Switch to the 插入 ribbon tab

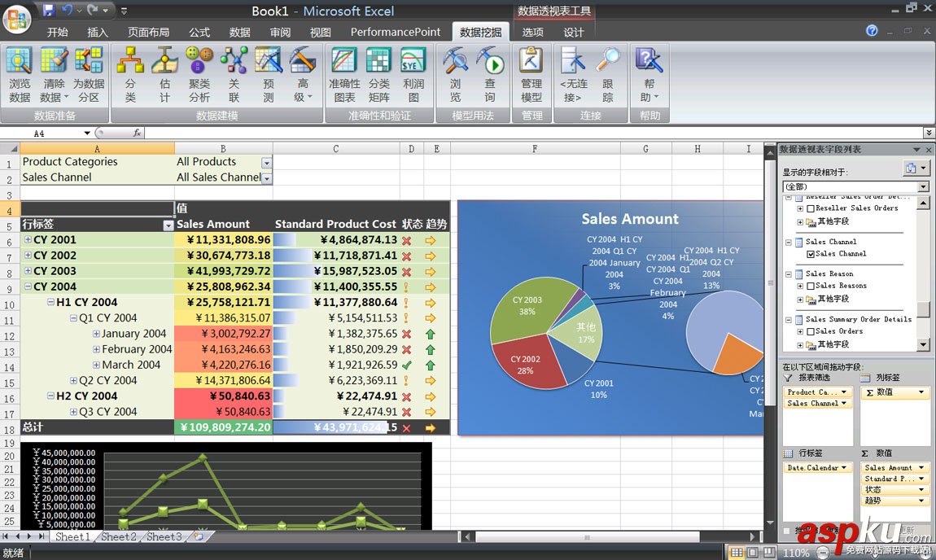pos(98,33)
